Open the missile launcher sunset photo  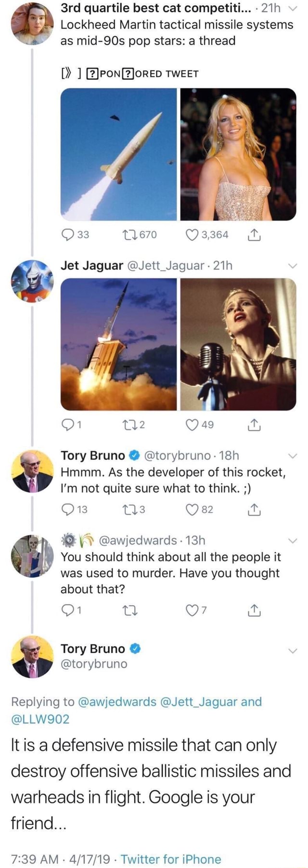point(118,344)
